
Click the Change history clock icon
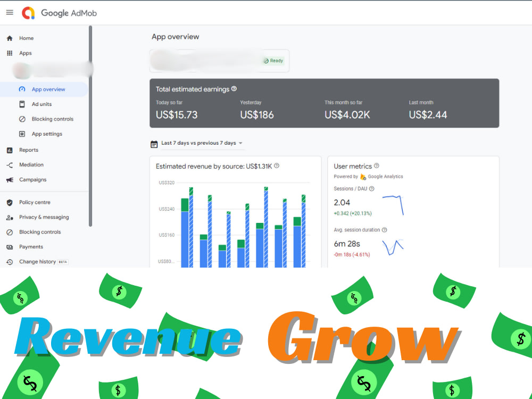point(10,262)
